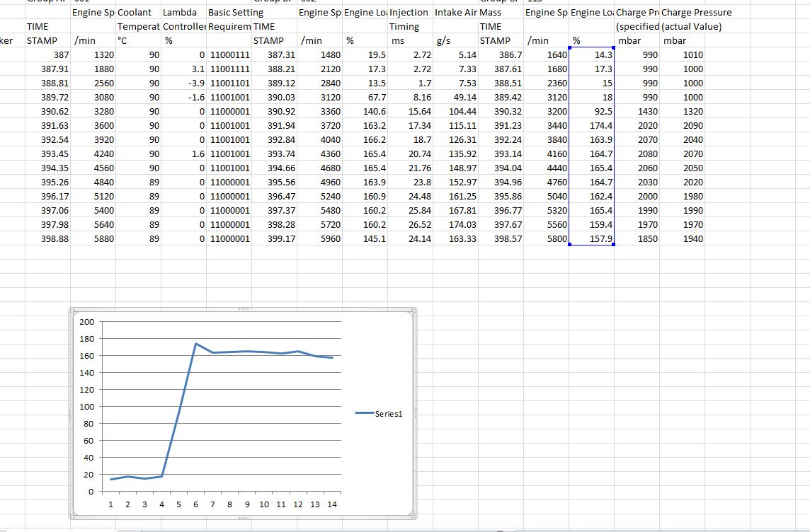Select timestamp cell 398.88
This screenshot has width=810, height=532.
pos(47,239)
